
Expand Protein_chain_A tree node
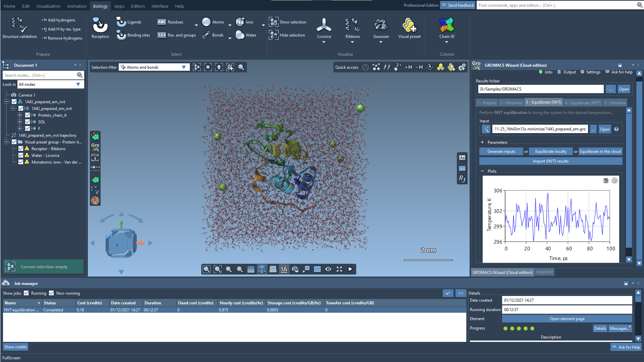(19, 115)
